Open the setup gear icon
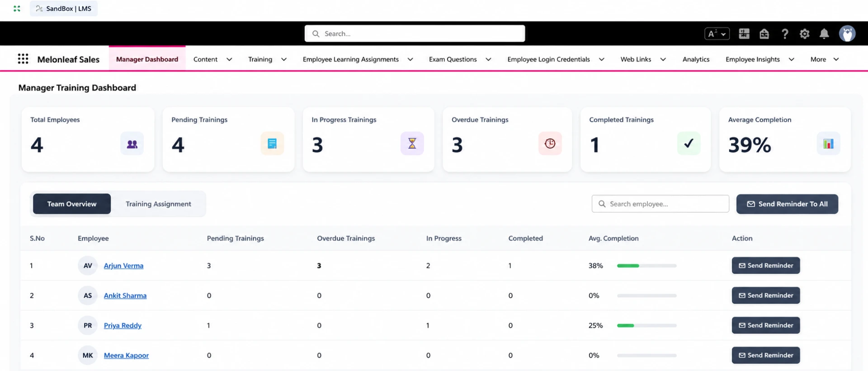 pos(804,34)
